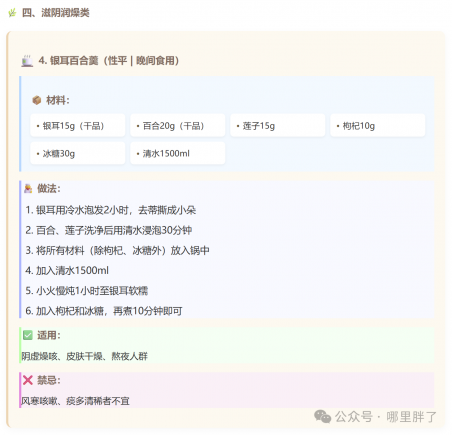Click the brown box icon next to 材料

37,100
